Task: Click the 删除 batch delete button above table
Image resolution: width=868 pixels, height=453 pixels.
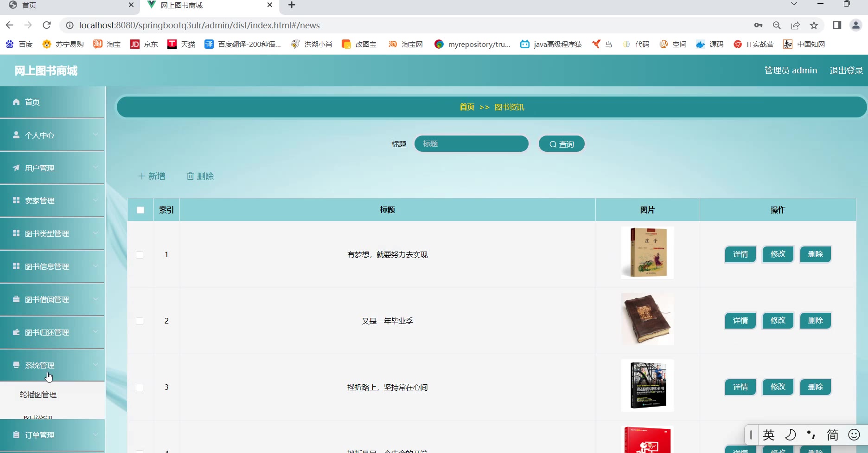Action: [200, 176]
